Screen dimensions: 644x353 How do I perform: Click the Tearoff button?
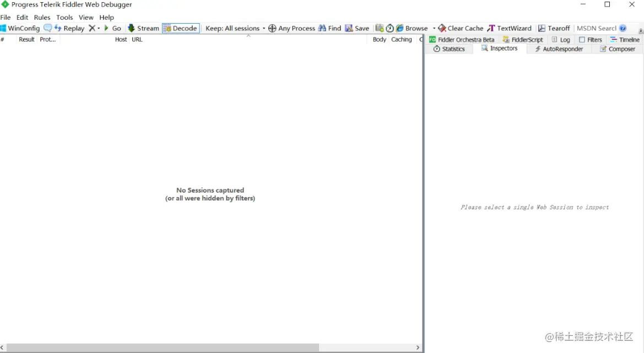point(554,28)
